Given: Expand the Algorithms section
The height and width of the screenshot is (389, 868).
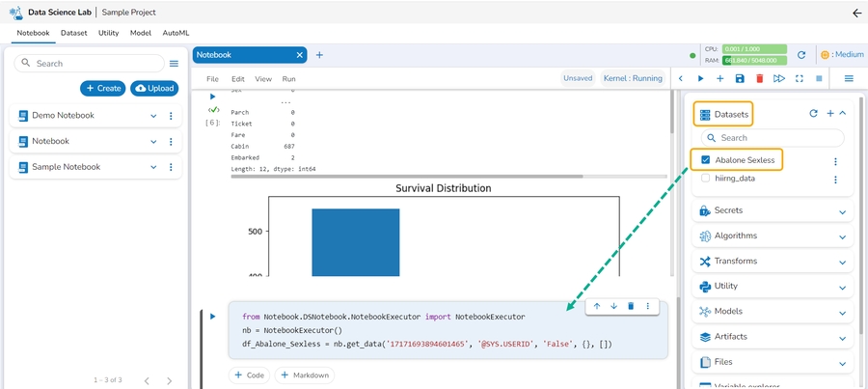Looking at the screenshot, I should (x=842, y=236).
